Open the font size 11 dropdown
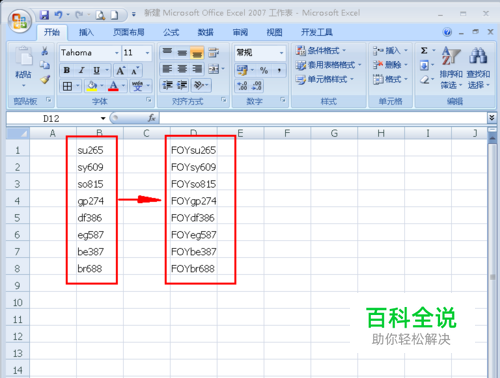 [147, 53]
